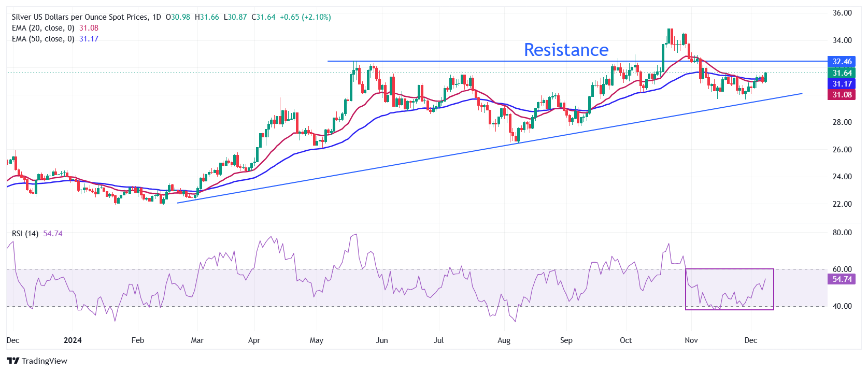Screen dimensions: 868x372
Task: Click the Aug label on the time axis
Action: [504, 340]
